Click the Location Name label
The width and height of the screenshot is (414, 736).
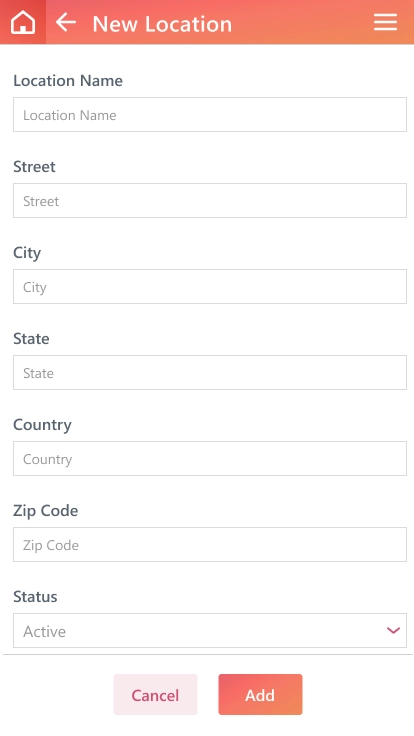(68, 81)
